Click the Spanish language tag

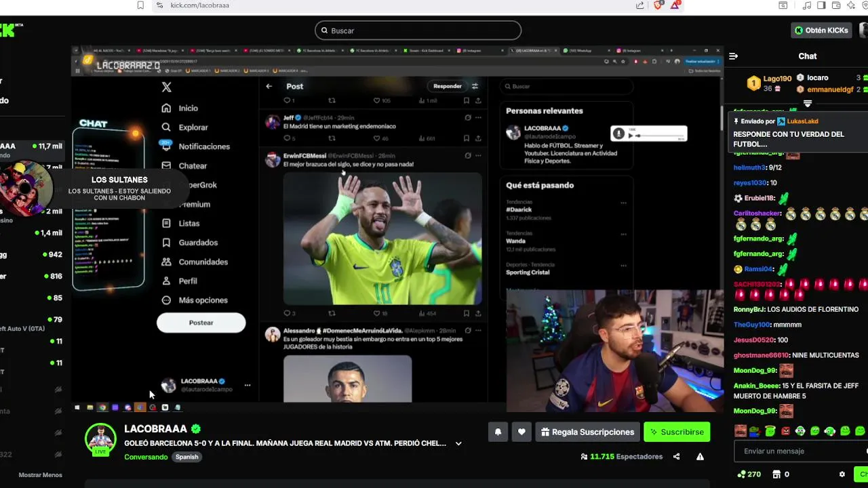point(186,457)
